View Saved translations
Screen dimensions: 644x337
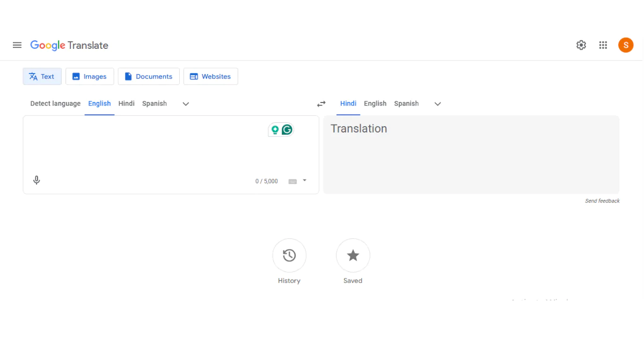pyautogui.click(x=353, y=255)
